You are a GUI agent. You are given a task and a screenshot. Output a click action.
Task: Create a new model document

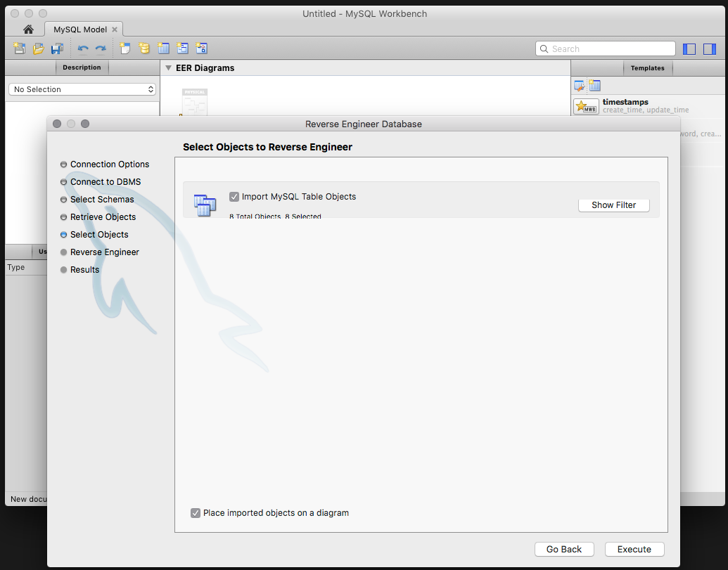tap(18, 48)
